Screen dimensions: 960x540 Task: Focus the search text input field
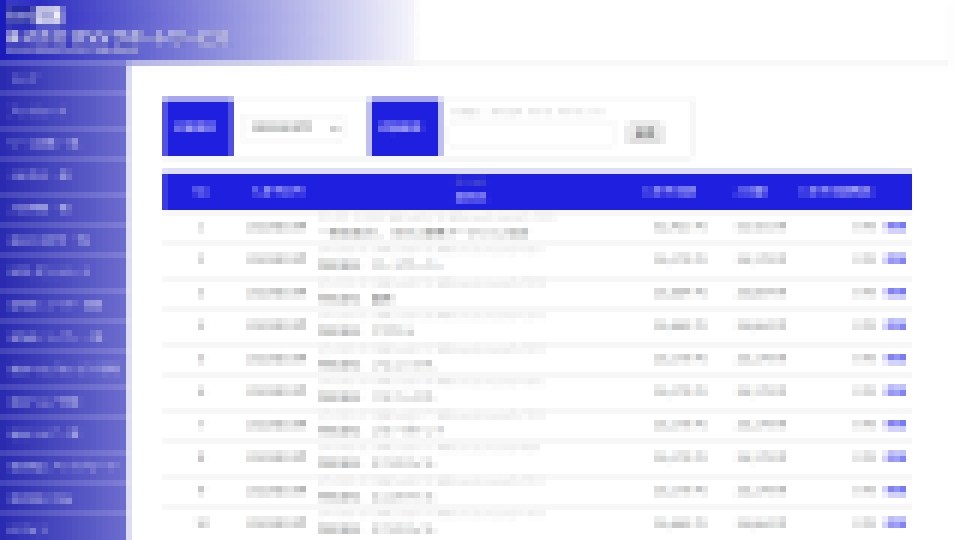pyautogui.click(x=531, y=134)
